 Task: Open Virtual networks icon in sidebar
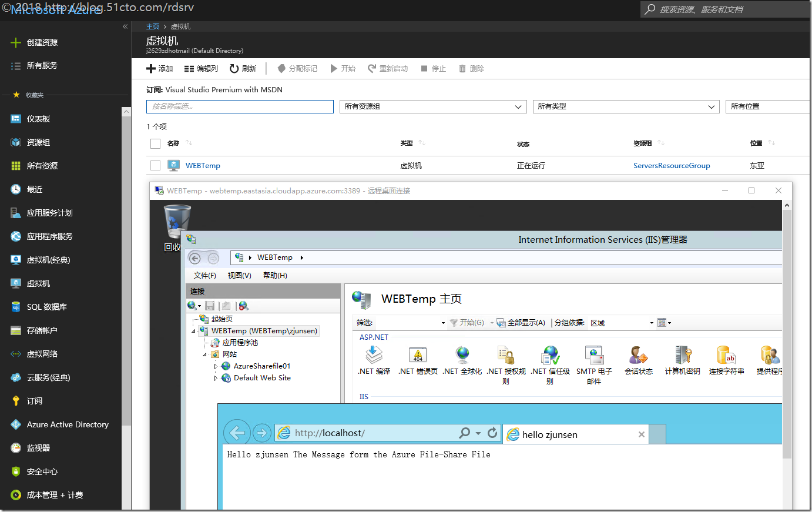coord(16,354)
